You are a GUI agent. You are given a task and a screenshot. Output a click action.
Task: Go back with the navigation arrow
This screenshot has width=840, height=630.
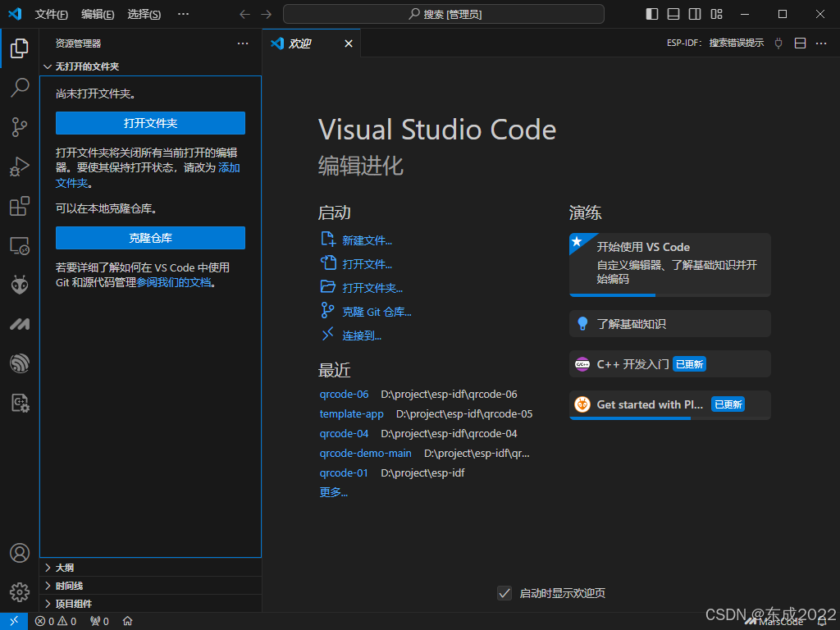coord(244,15)
